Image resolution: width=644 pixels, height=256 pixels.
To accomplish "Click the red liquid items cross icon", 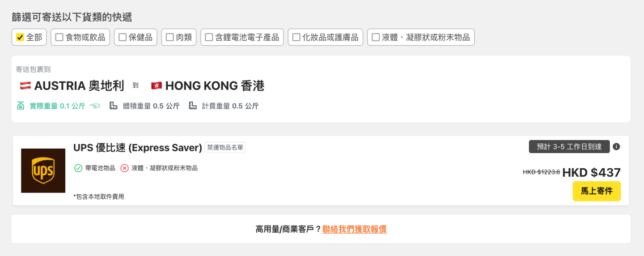I will tap(125, 168).
